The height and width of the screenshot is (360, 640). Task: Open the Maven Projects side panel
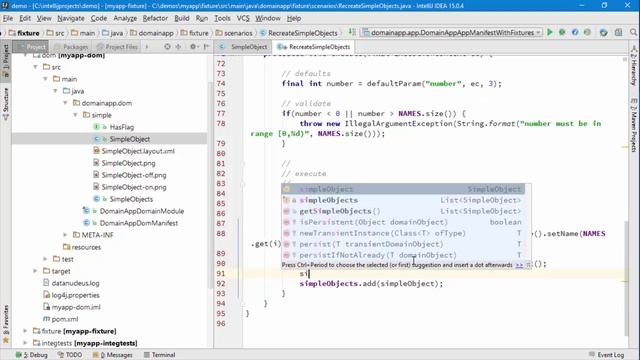pos(634,126)
